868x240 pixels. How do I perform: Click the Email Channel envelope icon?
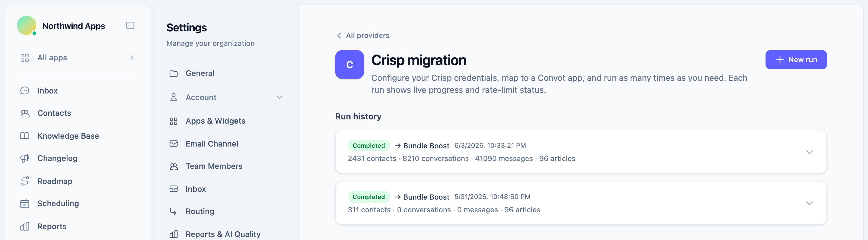coord(174,144)
